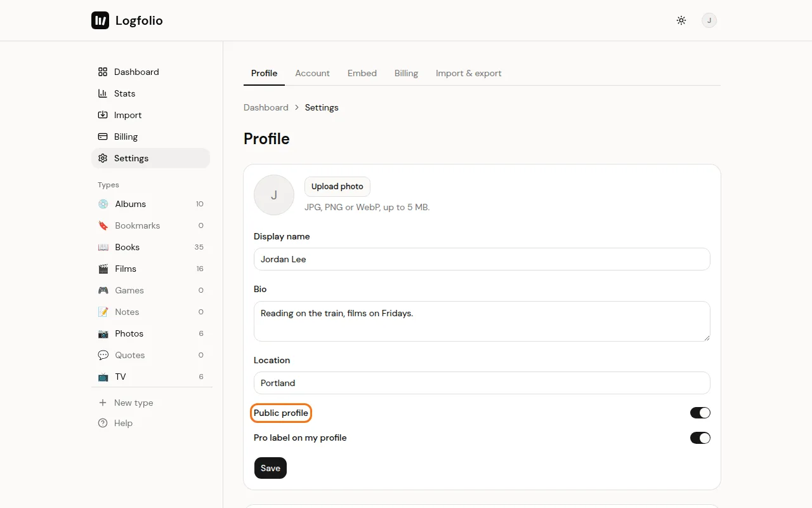The image size is (812, 508).
Task: Click the Films count 16
Action: [x=200, y=269]
